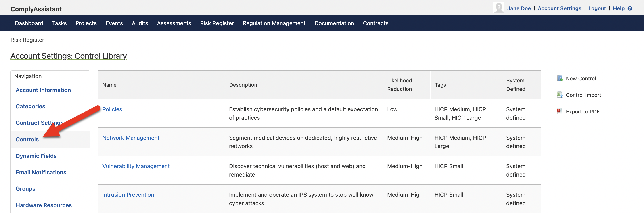Open Email Notifications settings
The image size is (644, 213).
[41, 172]
